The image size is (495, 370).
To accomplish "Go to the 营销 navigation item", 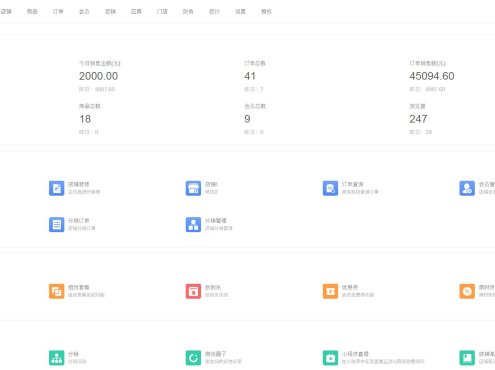I will pos(110,11).
